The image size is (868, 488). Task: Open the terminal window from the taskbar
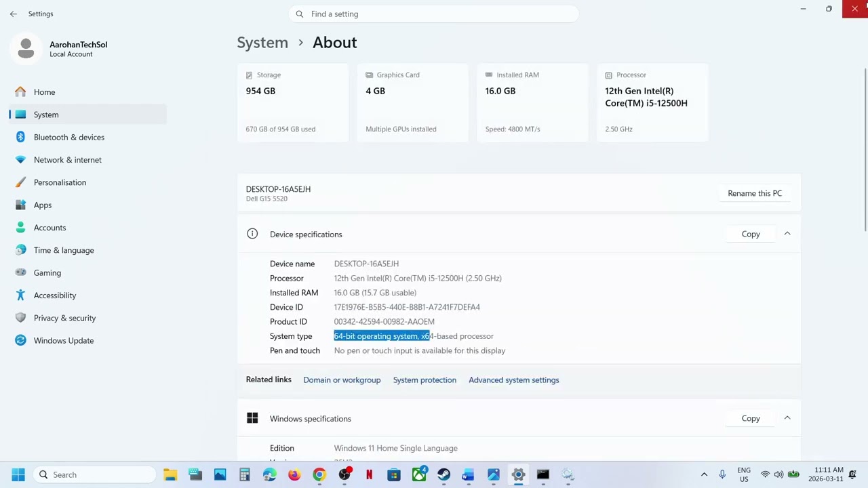point(543,474)
